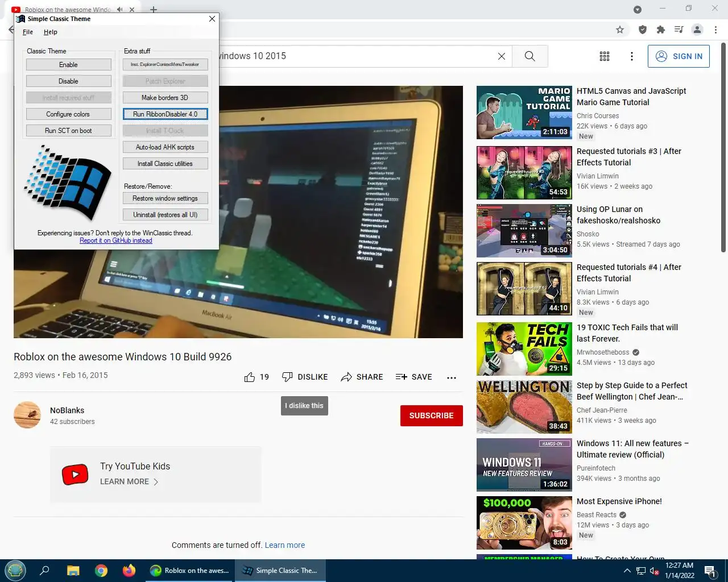Open YouTube settings three-dot icon
This screenshot has height=582, width=728.
(x=632, y=56)
